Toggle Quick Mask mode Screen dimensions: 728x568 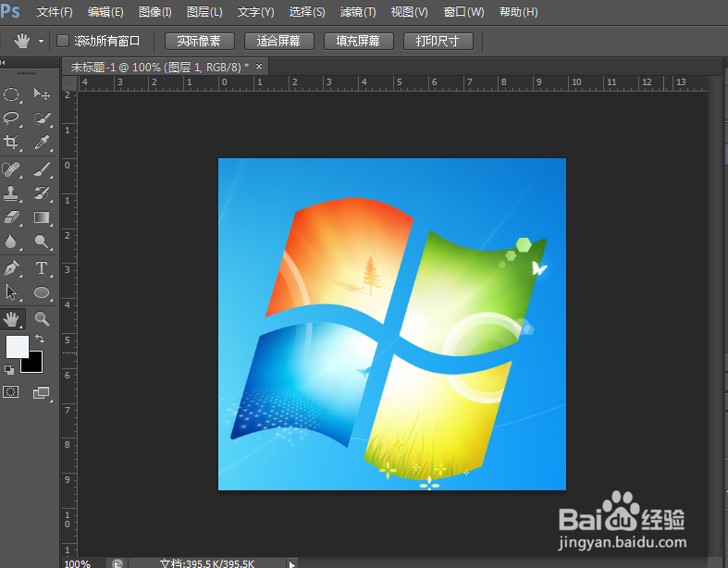(11, 392)
